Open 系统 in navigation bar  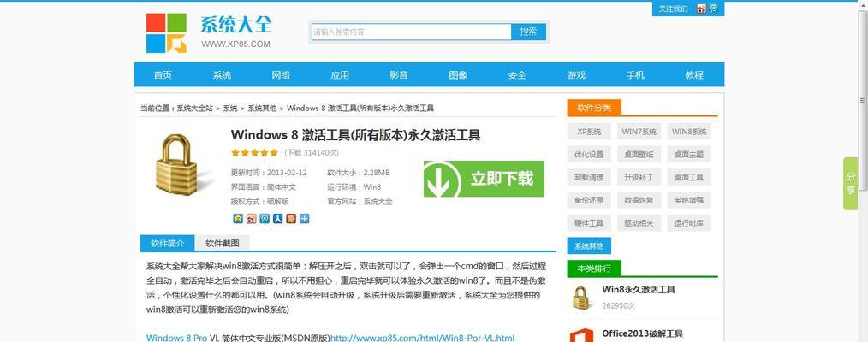click(x=222, y=75)
